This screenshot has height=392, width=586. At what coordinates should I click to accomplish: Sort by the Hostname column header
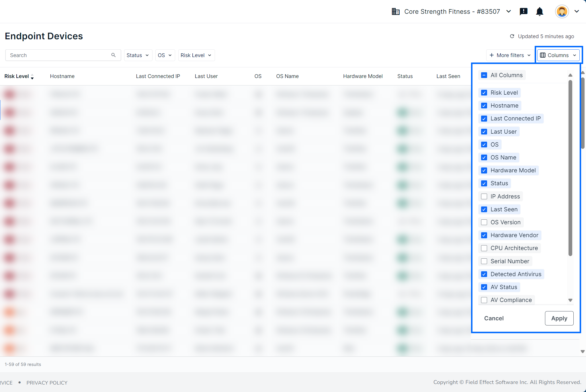(62, 76)
